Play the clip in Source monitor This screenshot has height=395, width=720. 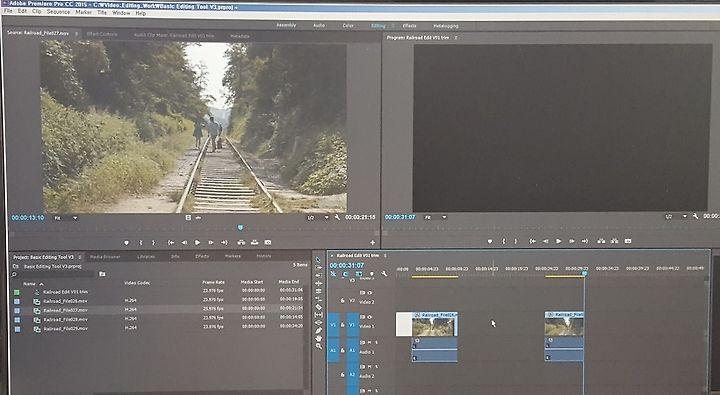197,242
